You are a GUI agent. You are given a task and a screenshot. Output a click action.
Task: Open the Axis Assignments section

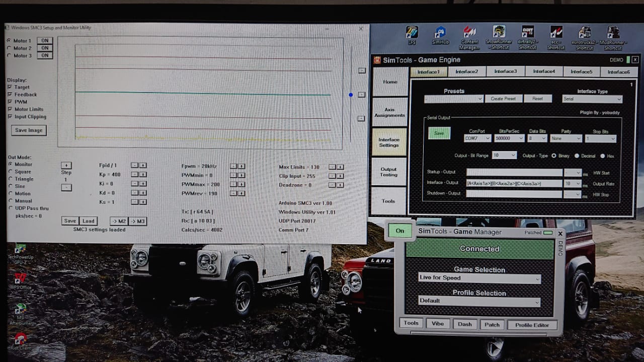tap(389, 112)
